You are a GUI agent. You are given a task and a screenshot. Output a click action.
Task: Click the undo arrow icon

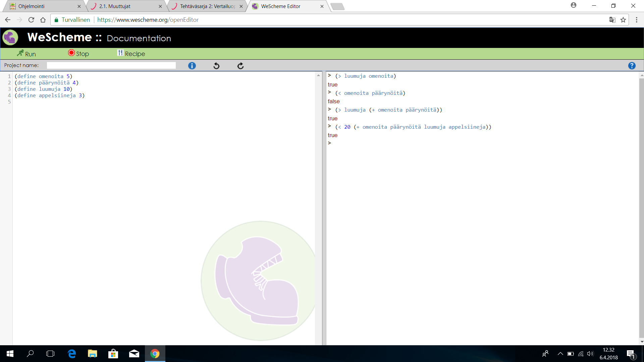click(x=216, y=66)
